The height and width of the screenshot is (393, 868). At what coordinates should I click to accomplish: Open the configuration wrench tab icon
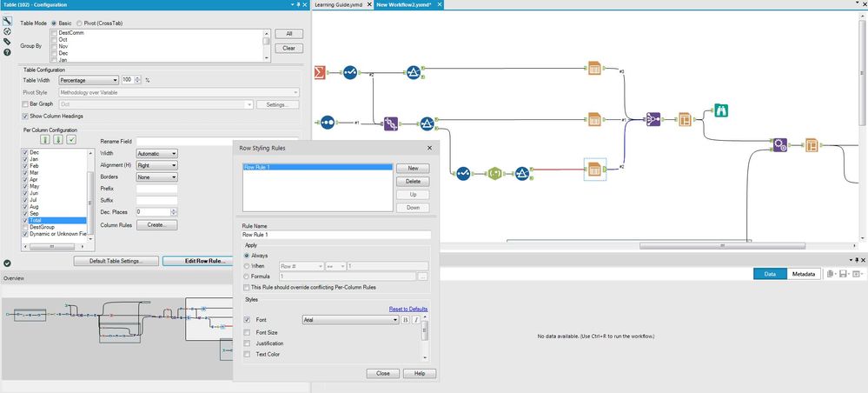pos(7,21)
